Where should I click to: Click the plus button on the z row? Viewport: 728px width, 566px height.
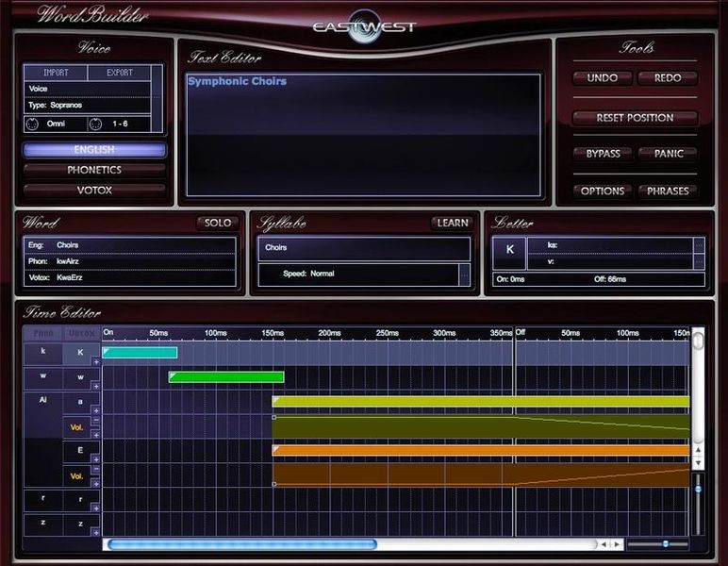point(95,533)
